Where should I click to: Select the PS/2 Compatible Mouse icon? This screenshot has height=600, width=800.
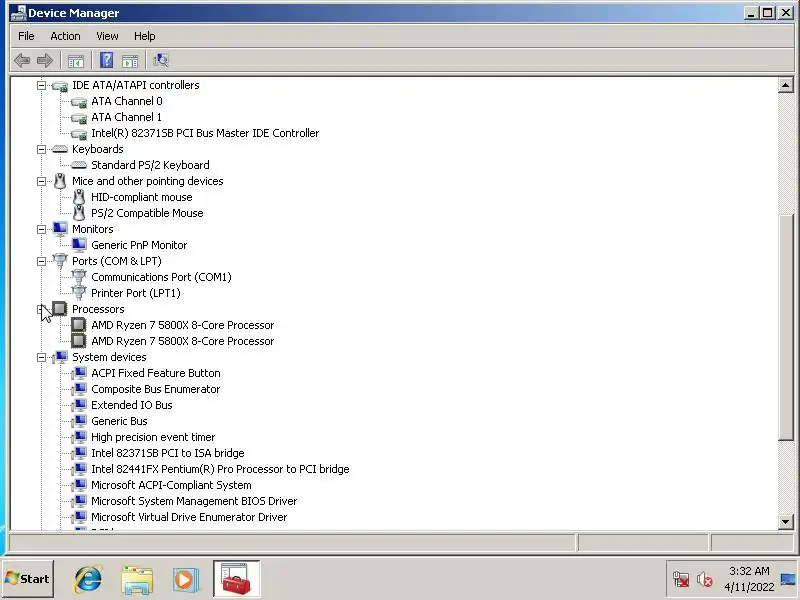(79, 213)
